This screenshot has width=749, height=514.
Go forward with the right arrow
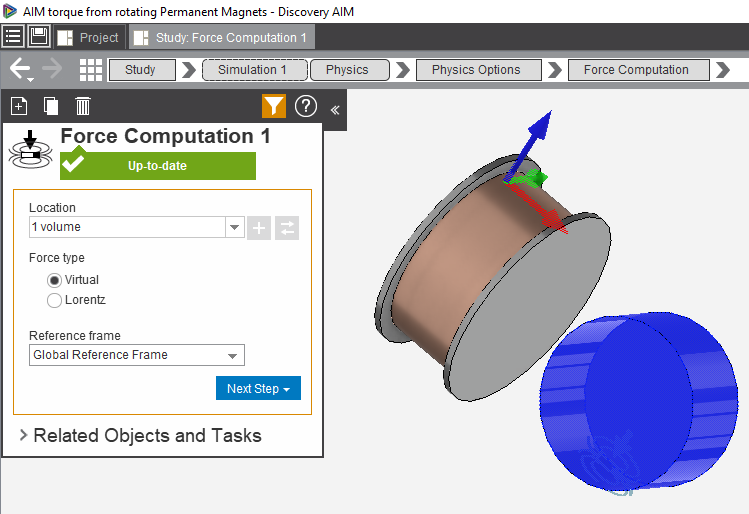click(x=52, y=69)
